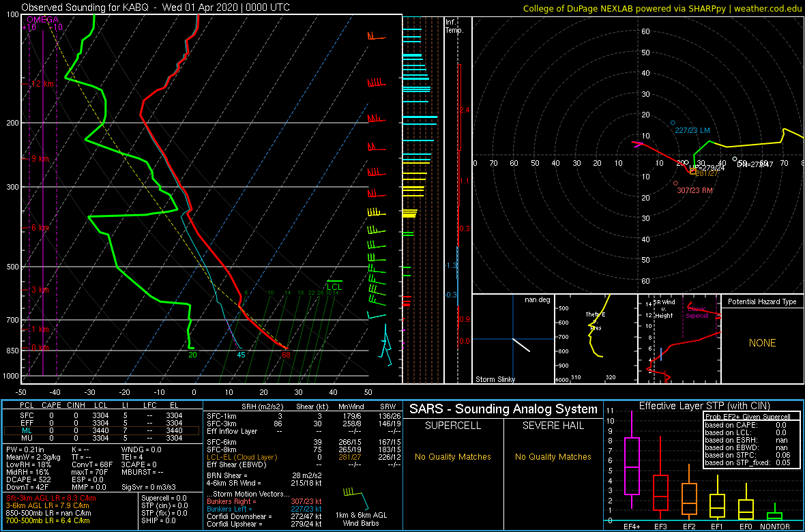Screen dimensions: 805x532
Task: Click the yellow NONE hazard type text
Action: 763,343
